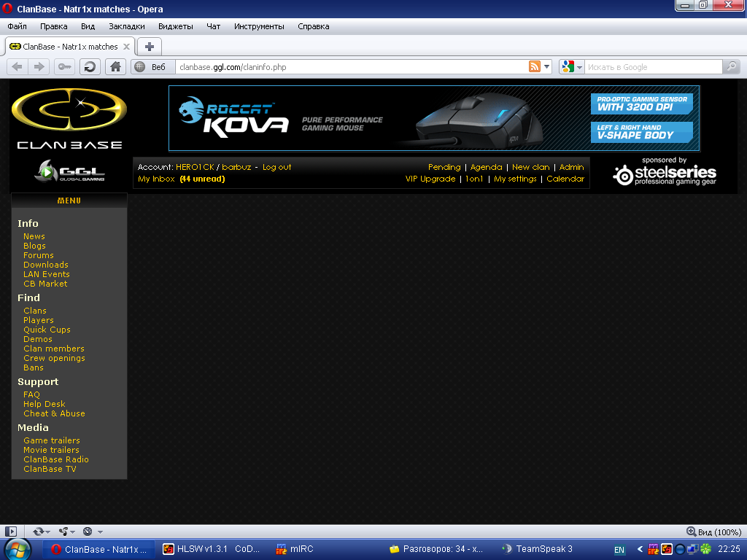This screenshot has height=560, width=747.
Task: Click the blue sphere tray icon
Action: coord(680,549)
